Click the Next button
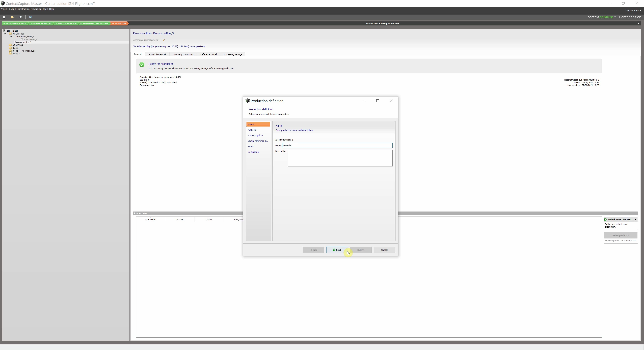Viewport: 644px width, 350px height. tap(336, 250)
